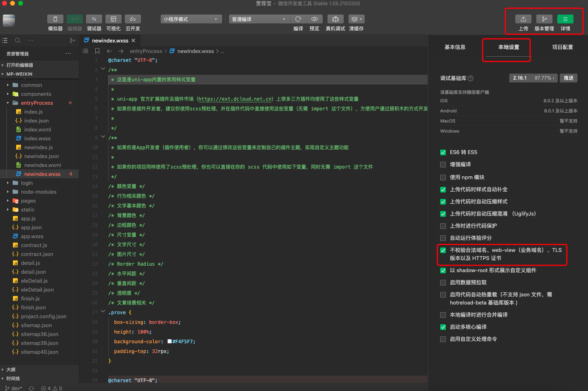Open the visualization (可视化) tool

113,19
